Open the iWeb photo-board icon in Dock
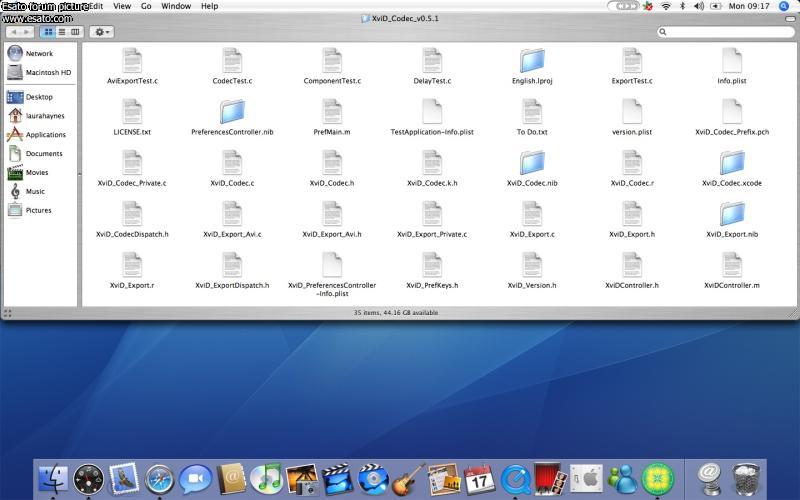Viewport: 800px width, 500px height. click(443, 479)
